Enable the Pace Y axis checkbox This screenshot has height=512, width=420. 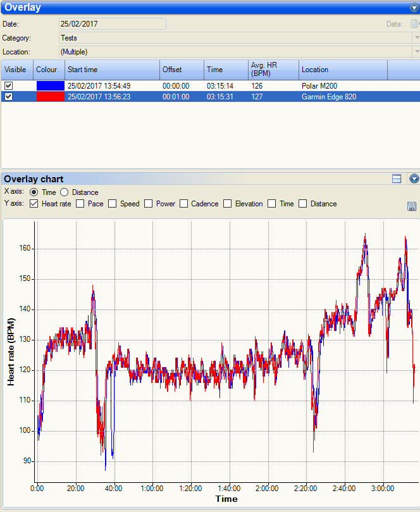click(80, 204)
